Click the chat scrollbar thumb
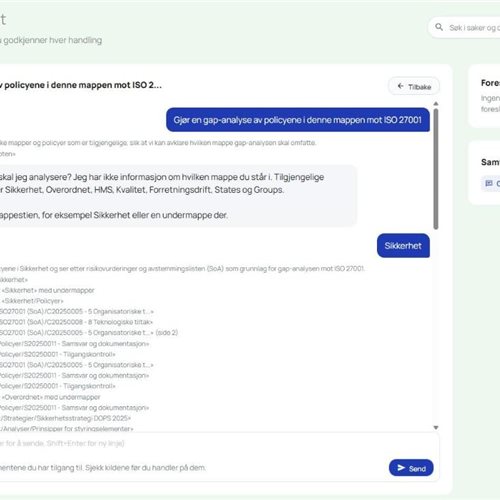This screenshot has width=500, height=500. (x=436, y=169)
